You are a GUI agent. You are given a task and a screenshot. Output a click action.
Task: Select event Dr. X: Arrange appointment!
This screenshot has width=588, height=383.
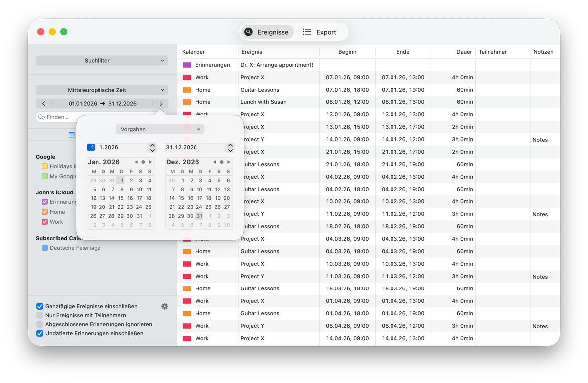(277, 65)
